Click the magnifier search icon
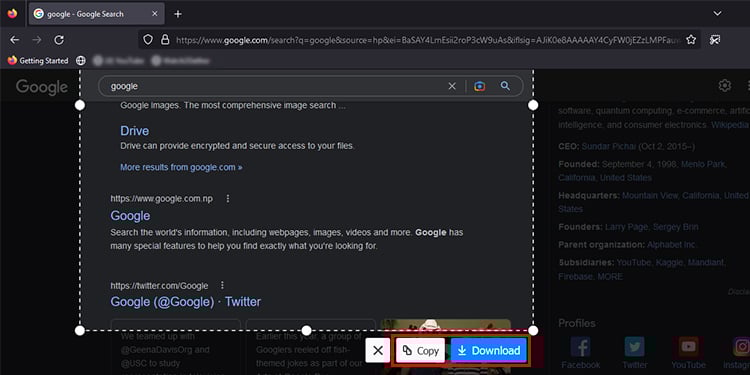The image size is (750, 375). pyautogui.click(x=505, y=86)
